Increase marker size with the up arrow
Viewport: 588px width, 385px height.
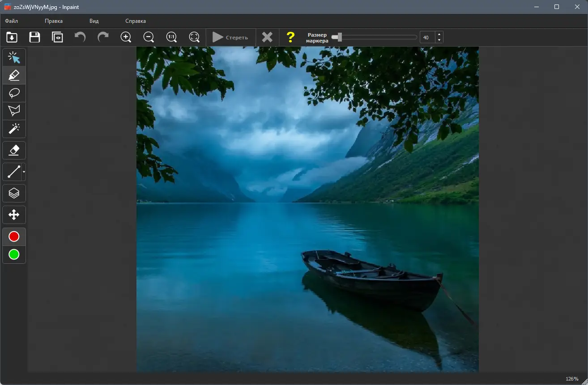439,34
